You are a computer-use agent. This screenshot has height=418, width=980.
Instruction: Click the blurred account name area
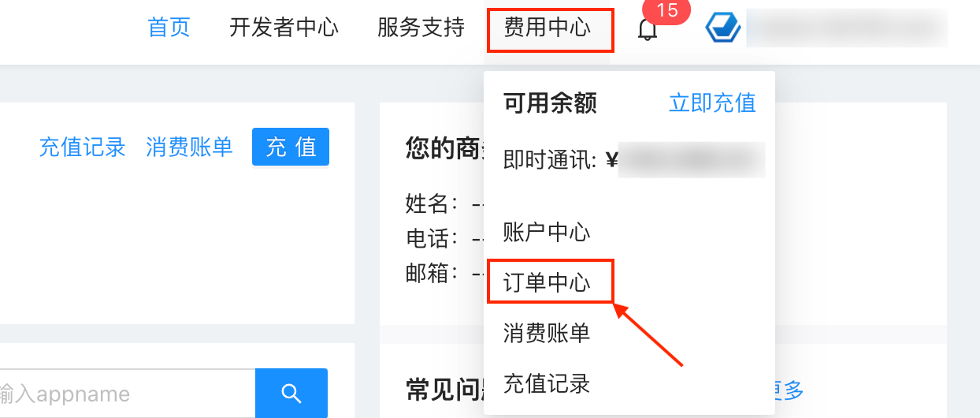847,28
